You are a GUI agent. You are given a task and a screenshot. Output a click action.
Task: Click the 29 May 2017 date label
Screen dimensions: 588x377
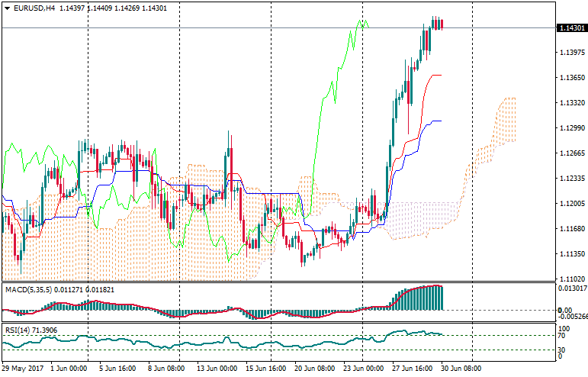click(23, 367)
